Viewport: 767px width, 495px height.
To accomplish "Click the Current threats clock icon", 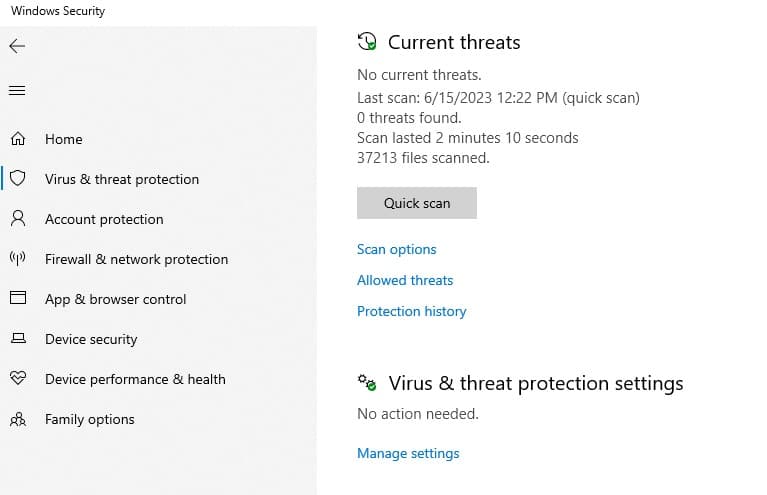I will coord(367,42).
